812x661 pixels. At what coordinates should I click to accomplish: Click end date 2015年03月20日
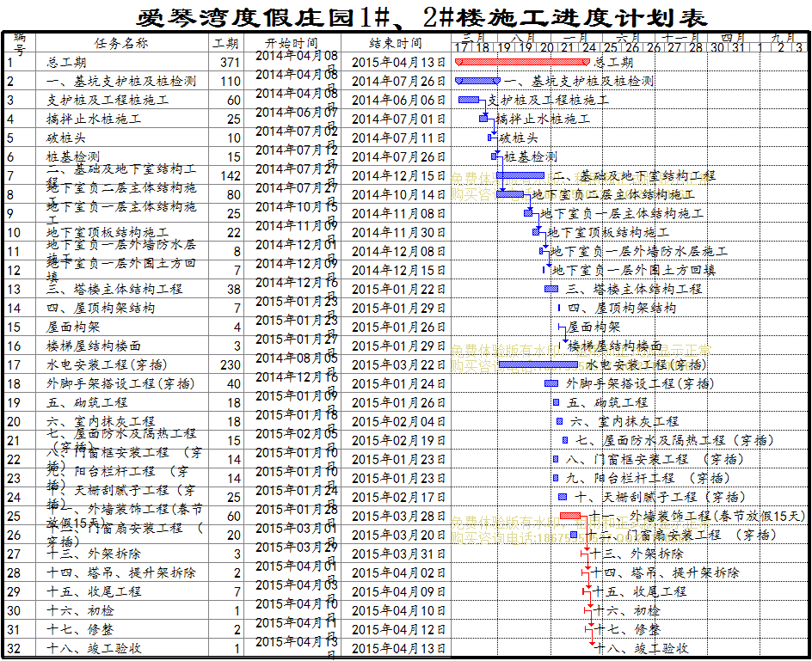tap(398, 536)
